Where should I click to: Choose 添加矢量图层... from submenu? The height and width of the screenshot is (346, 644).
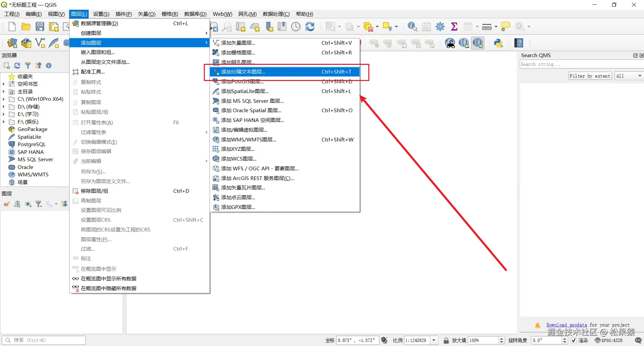coord(285,43)
